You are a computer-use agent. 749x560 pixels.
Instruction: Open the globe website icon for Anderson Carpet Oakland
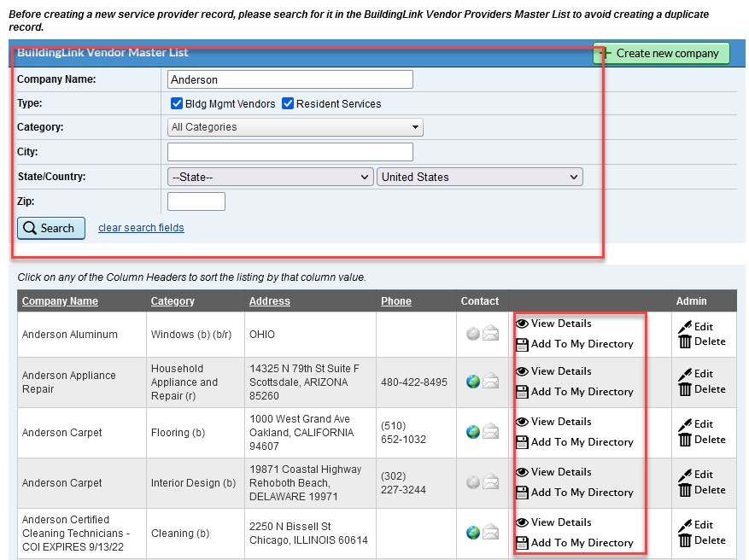coord(473,432)
